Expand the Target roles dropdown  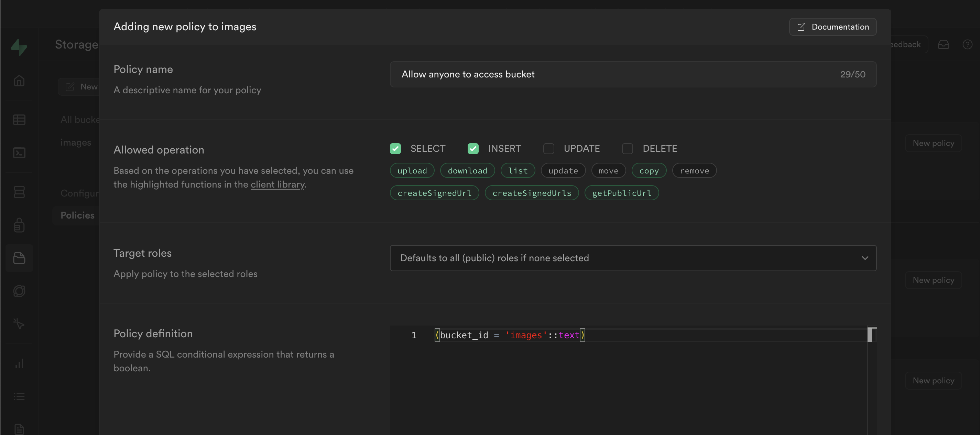coord(633,258)
